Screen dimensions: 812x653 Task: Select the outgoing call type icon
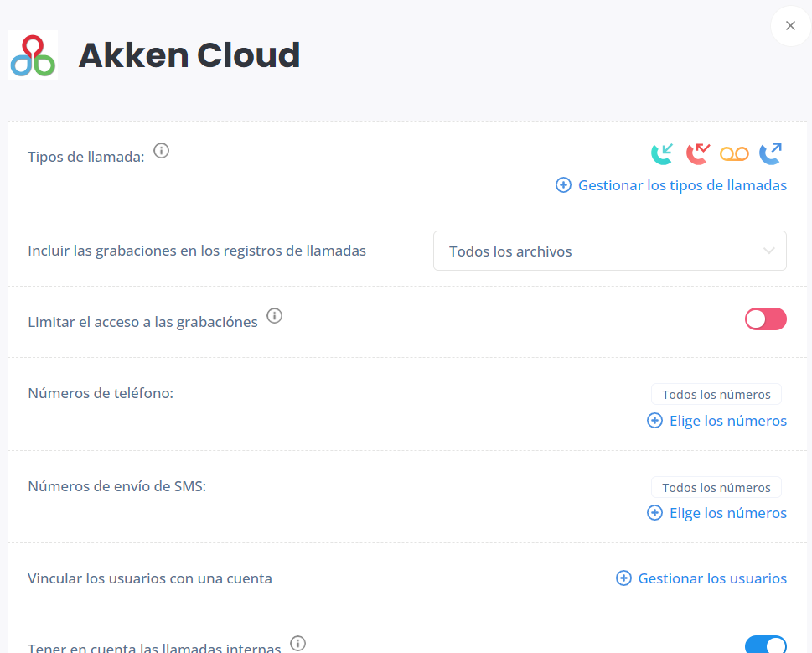771,153
